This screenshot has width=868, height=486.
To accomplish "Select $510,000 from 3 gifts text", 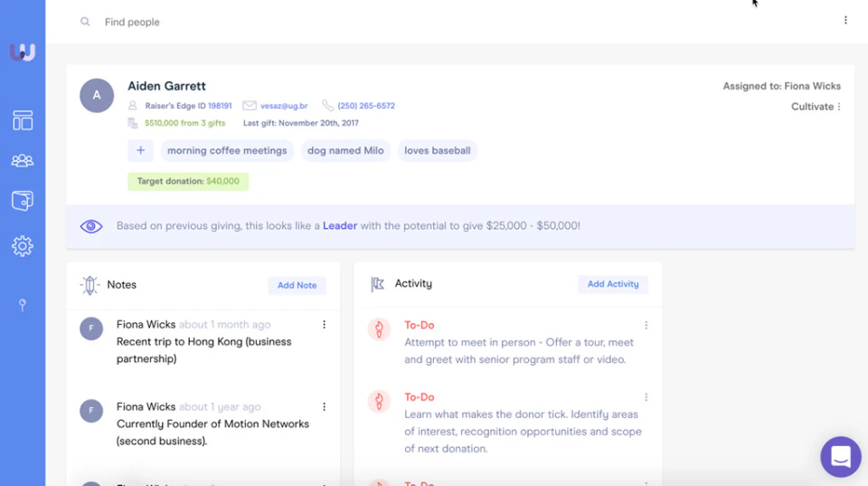I will tap(184, 123).
